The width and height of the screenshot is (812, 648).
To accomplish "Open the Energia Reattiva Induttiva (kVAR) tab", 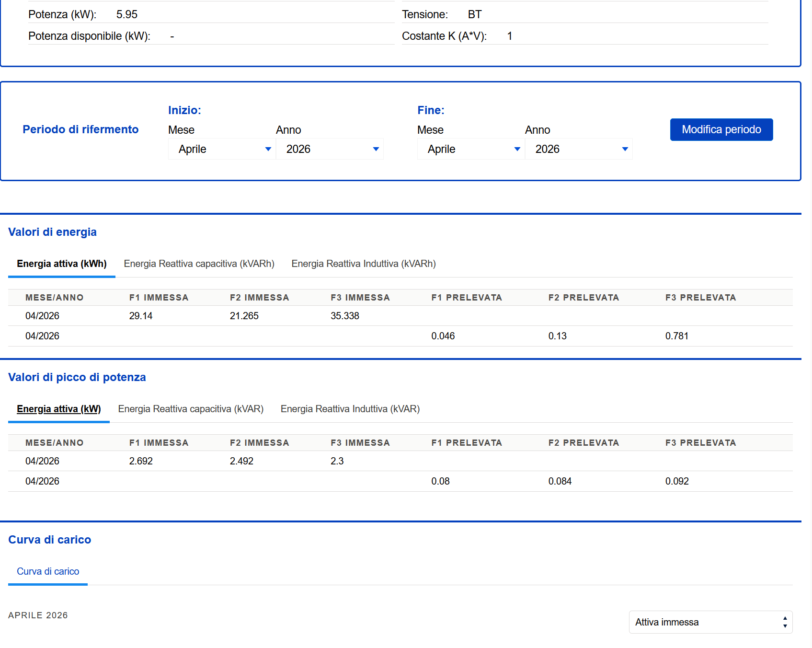I will (x=350, y=409).
